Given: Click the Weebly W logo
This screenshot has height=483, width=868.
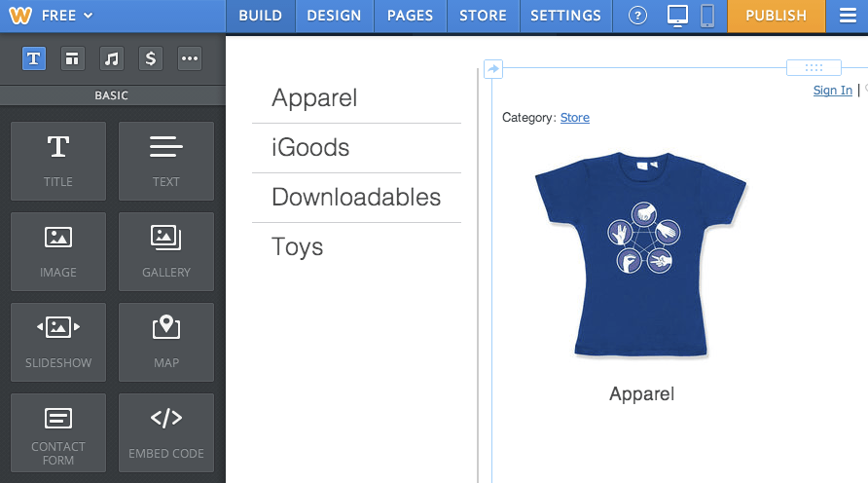Looking at the screenshot, I should click(20, 15).
